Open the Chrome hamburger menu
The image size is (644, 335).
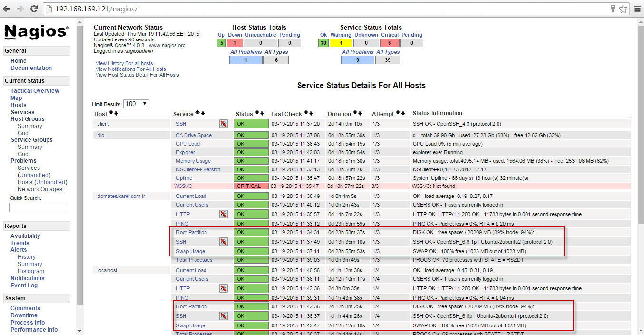636,9
